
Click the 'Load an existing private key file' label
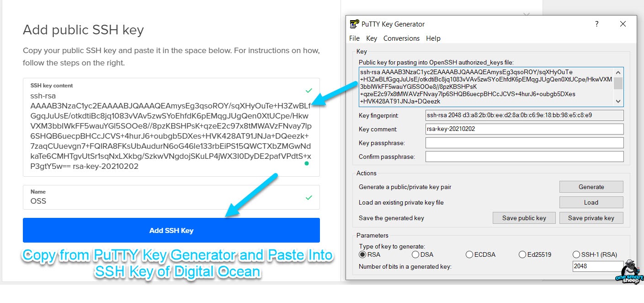coord(401,202)
